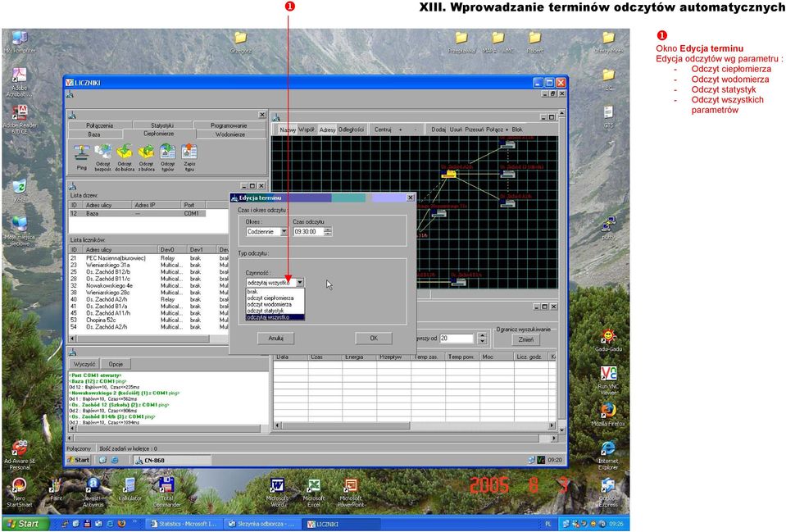This screenshot has height=532, width=786.
Task: Click the Odczyt typów icon
Action: 168,158
